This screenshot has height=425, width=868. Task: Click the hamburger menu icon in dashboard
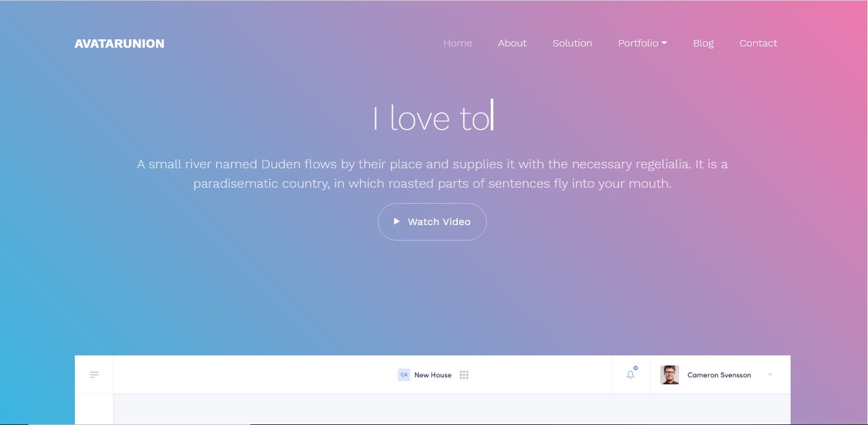point(94,375)
